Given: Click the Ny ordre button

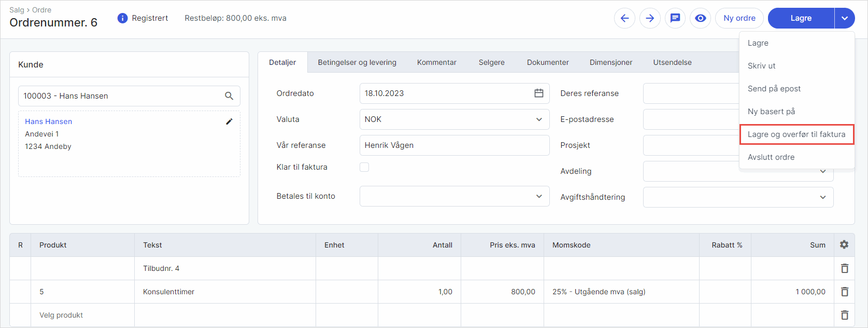Looking at the screenshot, I should [x=739, y=18].
